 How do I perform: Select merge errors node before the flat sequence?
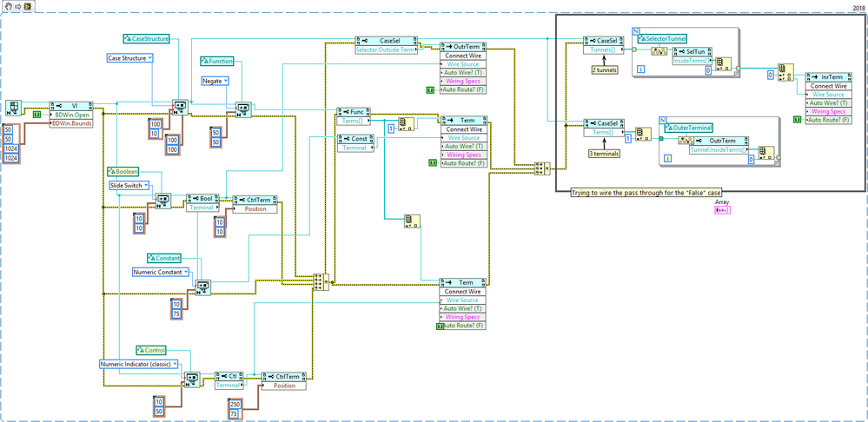542,168
